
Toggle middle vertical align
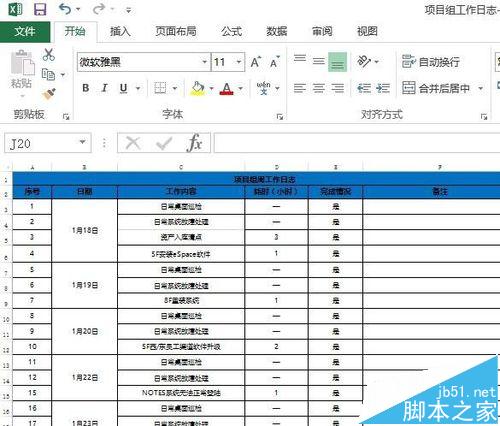(x=319, y=61)
